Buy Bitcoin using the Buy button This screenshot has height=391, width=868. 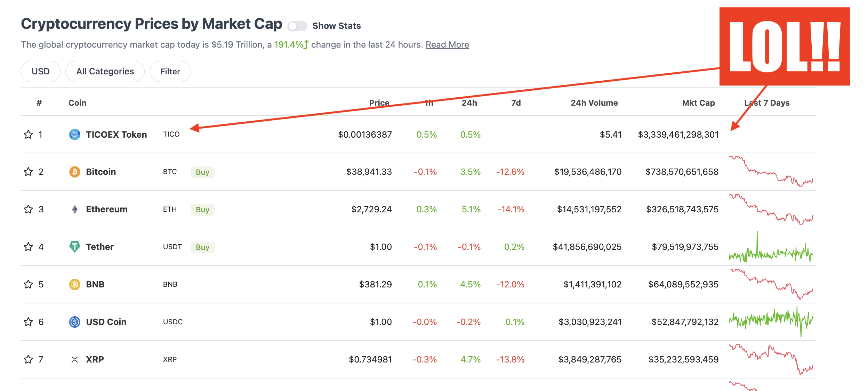(x=202, y=172)
